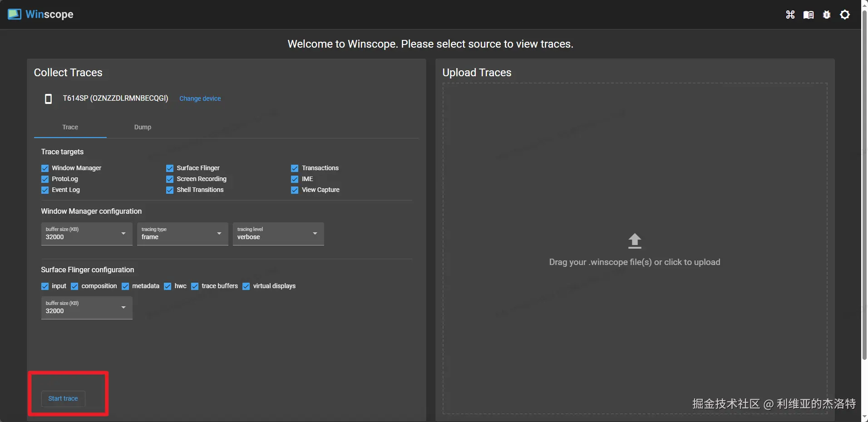Viewport: 868px width, 422px height.
Task: Click the upload drop zone for winscope files
Action: [635, 248]
